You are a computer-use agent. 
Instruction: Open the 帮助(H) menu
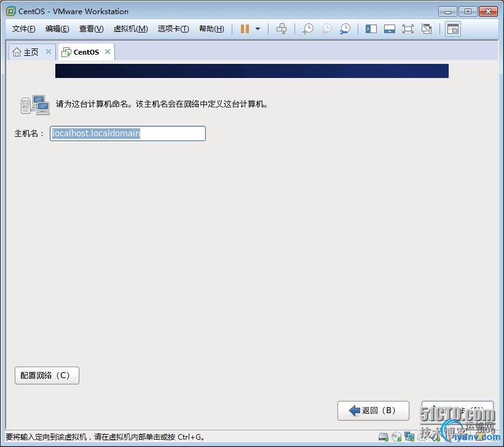click(x=211, y=29)
